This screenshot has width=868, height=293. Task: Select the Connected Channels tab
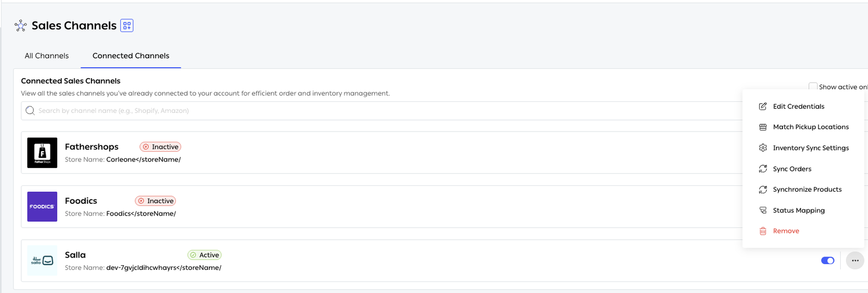click(131, 56)
